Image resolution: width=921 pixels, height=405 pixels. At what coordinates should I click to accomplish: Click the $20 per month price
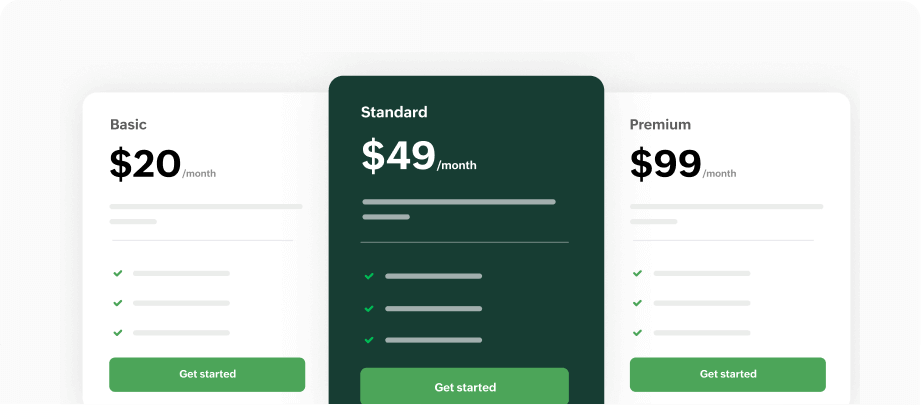click(162, 164)
